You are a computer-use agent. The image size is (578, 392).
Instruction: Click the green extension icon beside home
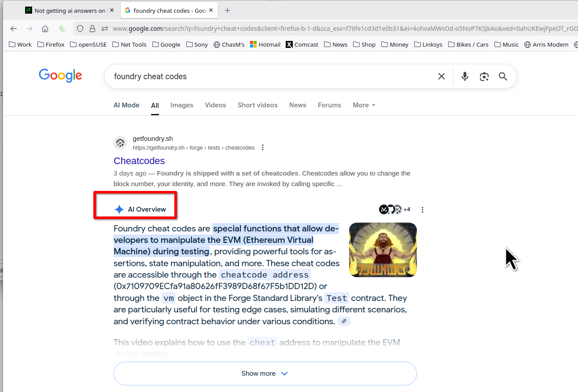tap(62, 29)
